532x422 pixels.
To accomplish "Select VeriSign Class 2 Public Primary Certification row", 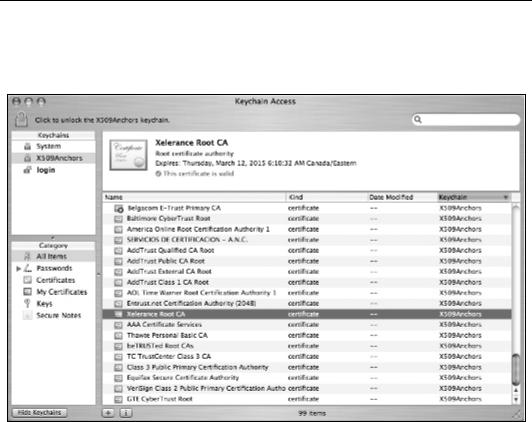I will [307, 388].
